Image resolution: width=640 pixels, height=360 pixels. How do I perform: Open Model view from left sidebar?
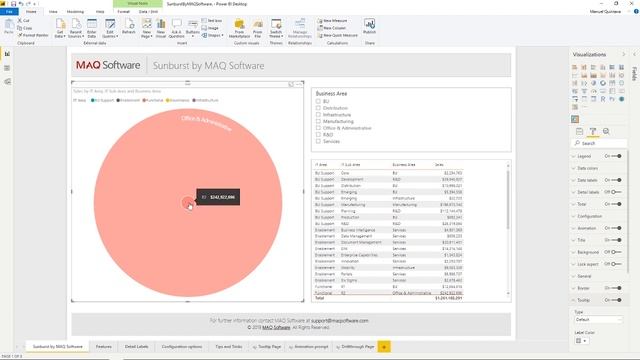[x=7, y=82]
